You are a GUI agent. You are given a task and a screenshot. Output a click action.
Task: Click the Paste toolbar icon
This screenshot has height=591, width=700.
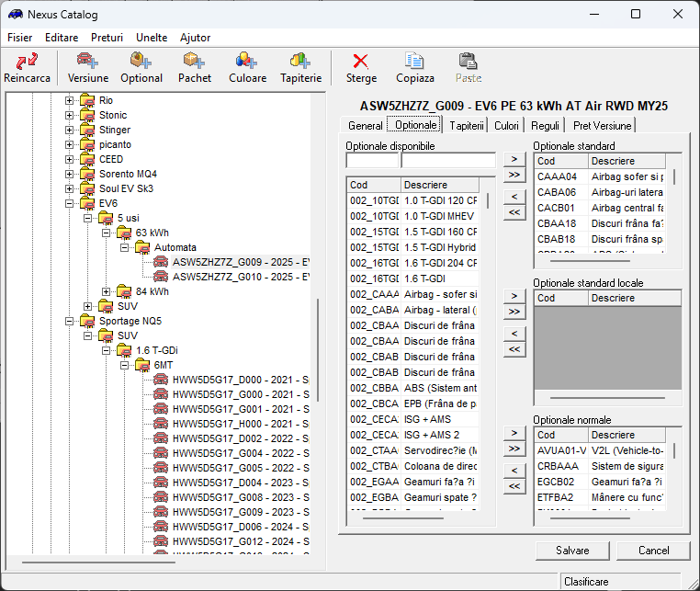click(x=469, y=62)
